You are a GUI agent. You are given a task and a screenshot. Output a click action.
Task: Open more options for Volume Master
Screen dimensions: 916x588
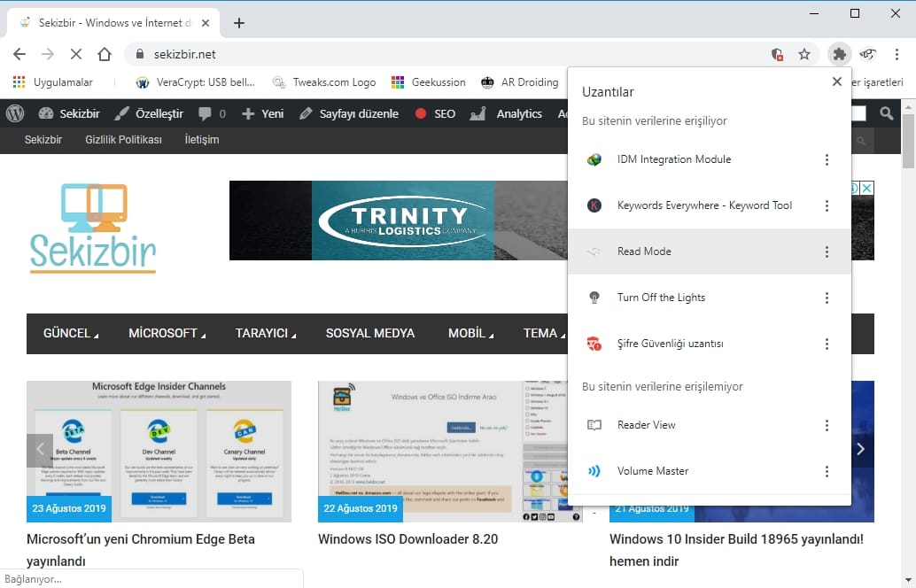[827, 471]
